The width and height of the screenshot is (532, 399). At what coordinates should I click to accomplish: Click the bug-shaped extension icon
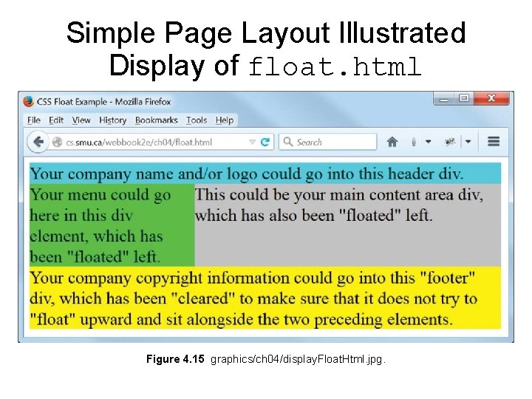(x=450, y=141)
